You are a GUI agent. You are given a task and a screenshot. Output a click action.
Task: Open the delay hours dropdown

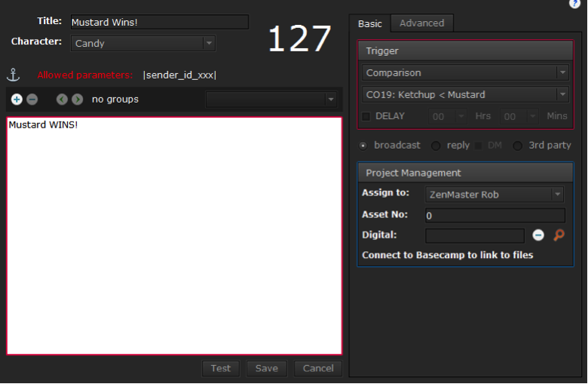(x=448, y=116)
